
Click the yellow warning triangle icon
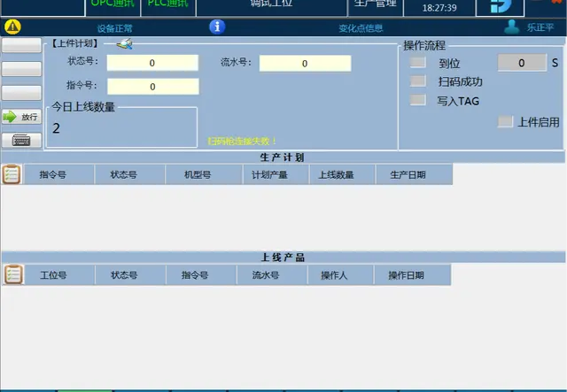tap(12, 27)
